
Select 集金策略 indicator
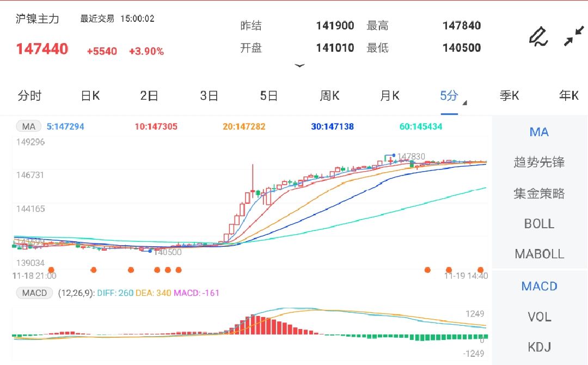point(539,193)
